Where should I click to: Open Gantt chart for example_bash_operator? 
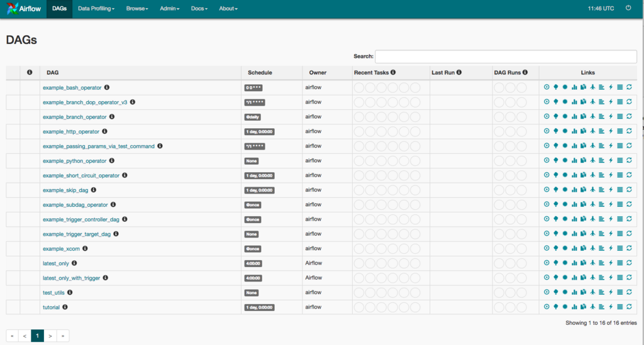click(601, 87)
